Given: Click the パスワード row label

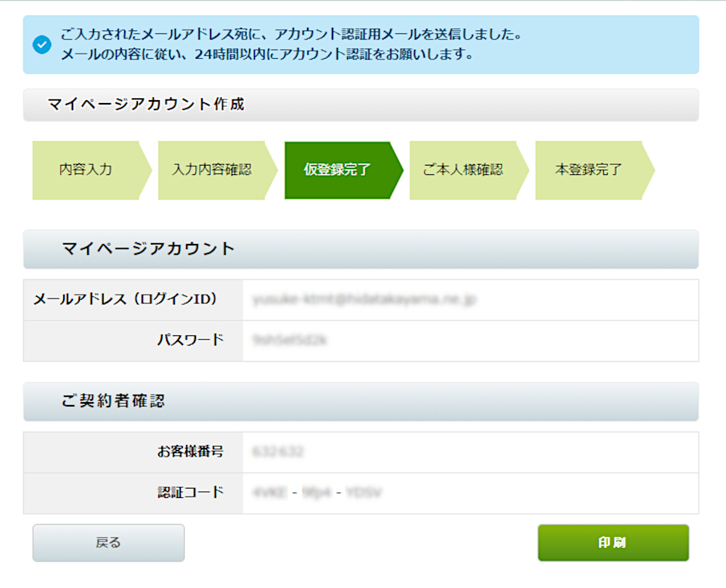Looking at the screenshot, I should tap(190, 340).
